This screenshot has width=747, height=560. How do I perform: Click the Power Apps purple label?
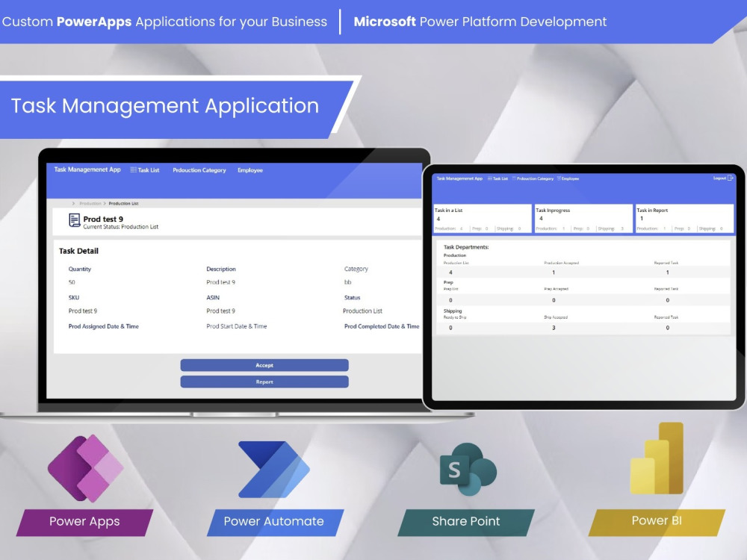click(x=85, y=521)
